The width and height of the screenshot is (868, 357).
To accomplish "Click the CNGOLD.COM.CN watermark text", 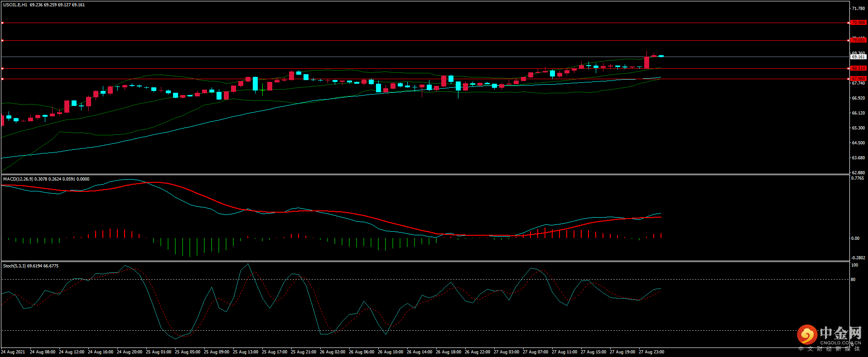I will pos(840,343).
